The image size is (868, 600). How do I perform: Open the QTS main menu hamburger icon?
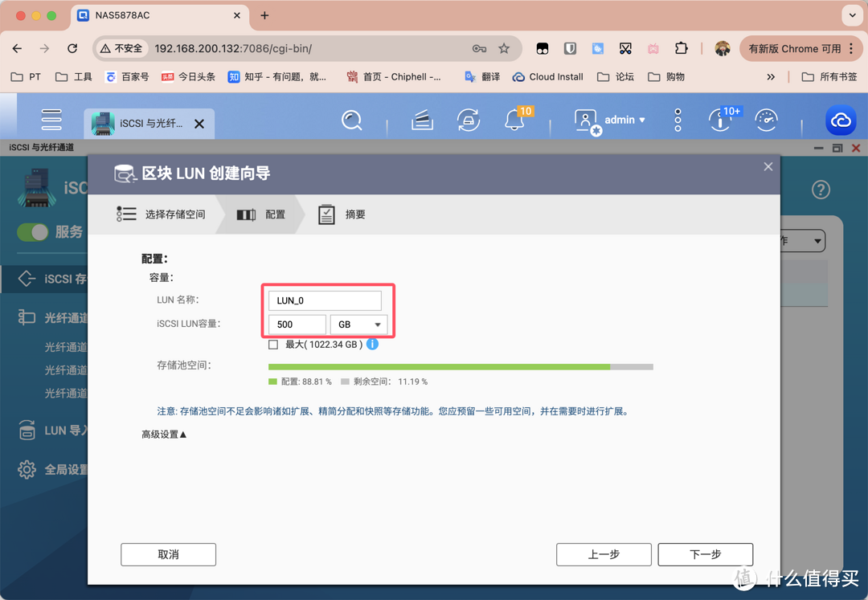(51, 120)
